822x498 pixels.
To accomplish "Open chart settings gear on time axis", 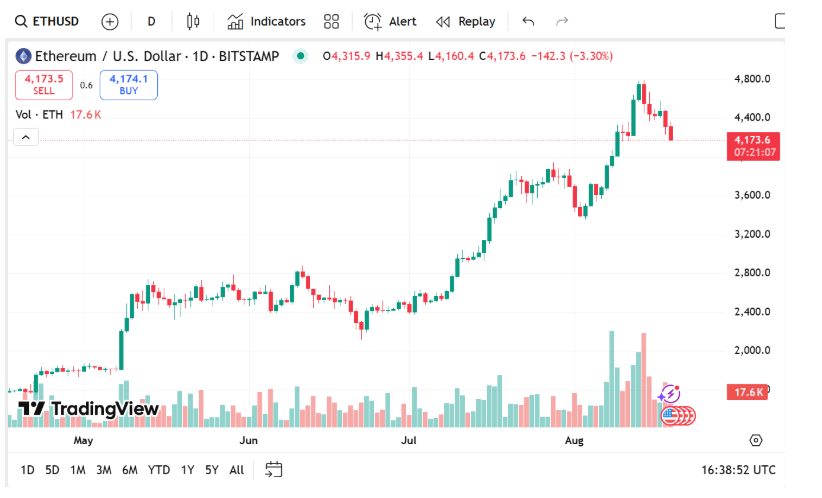I will (756, 440).
